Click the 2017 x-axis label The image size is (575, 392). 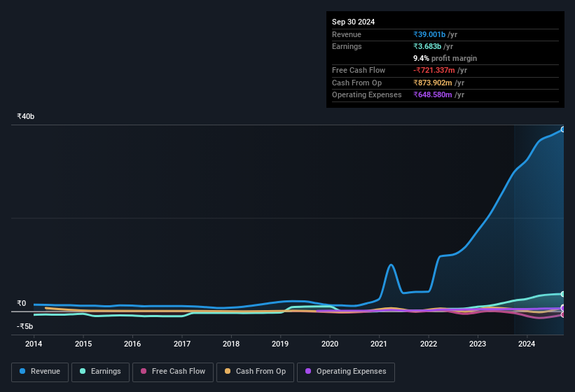point(182,344)
